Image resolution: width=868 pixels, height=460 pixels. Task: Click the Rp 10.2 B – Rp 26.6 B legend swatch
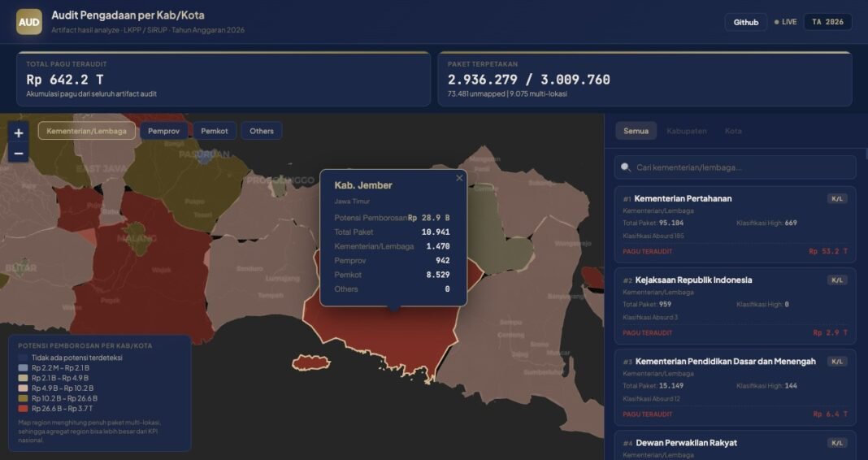click(23, 398)
